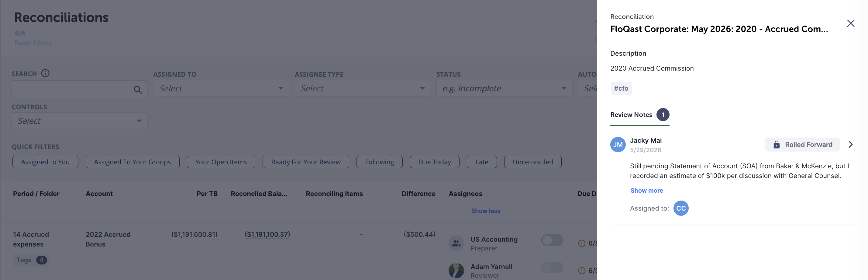Click the 5/29/2026 note date
Viewport: 868px width, 280px height.
tap(646, 150)
